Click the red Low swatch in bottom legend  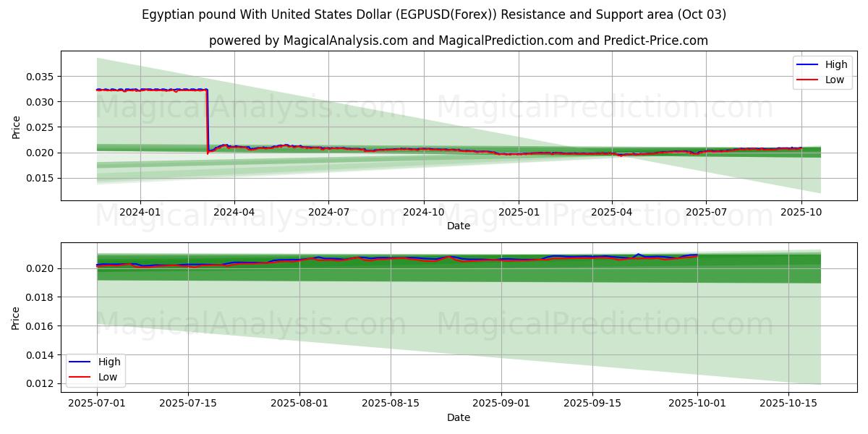[x=80, y=377]
